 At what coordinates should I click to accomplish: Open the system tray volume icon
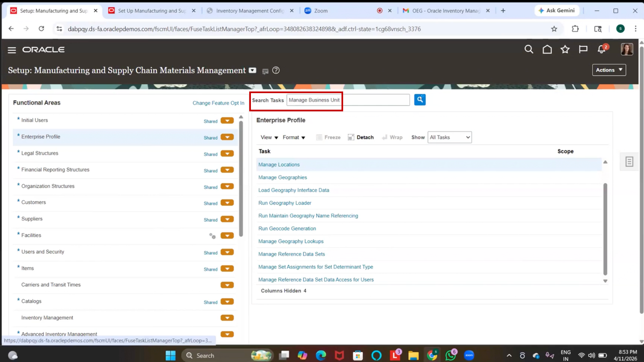[x=592, y=355]
